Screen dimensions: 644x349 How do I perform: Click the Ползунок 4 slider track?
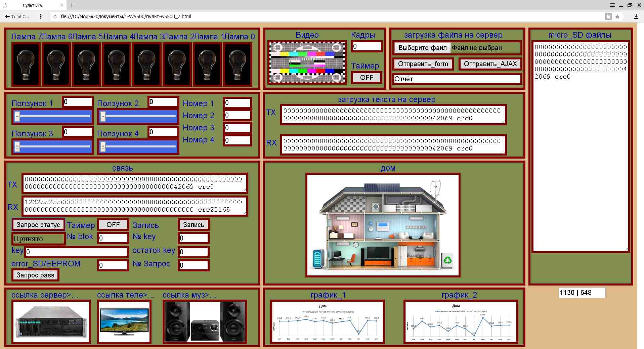pos(138,146)
